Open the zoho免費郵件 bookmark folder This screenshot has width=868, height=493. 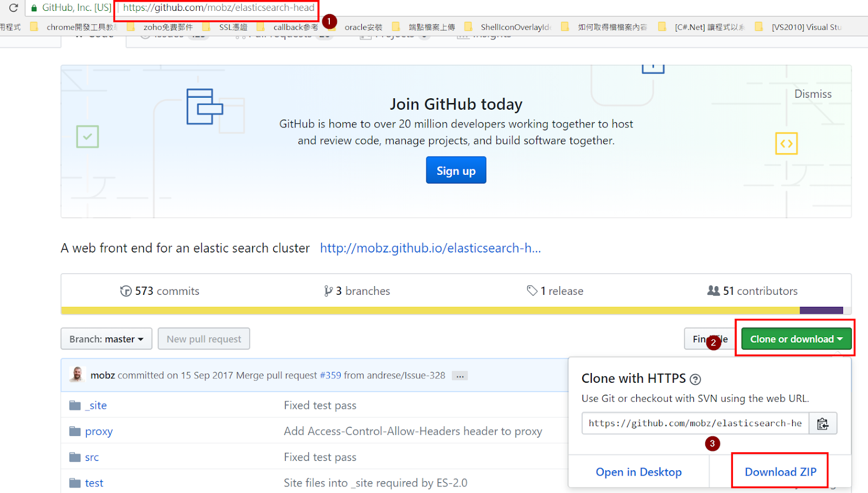160,27
